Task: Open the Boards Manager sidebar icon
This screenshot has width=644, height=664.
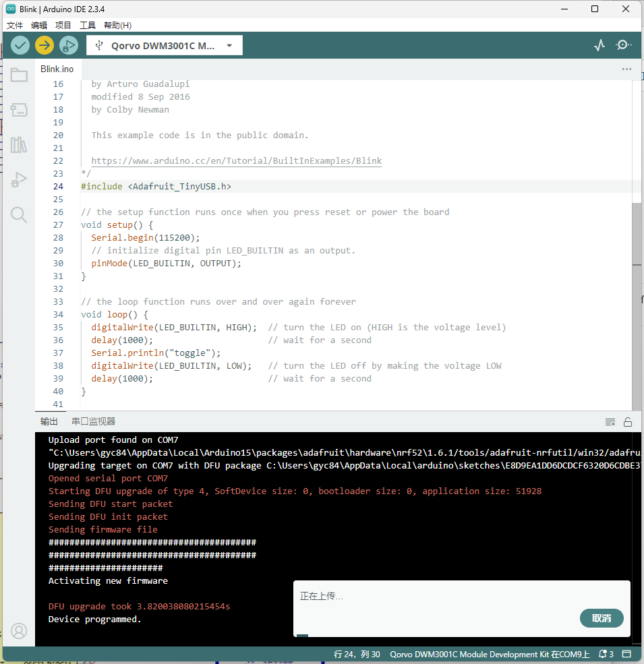Action: (x=19, y=110)
